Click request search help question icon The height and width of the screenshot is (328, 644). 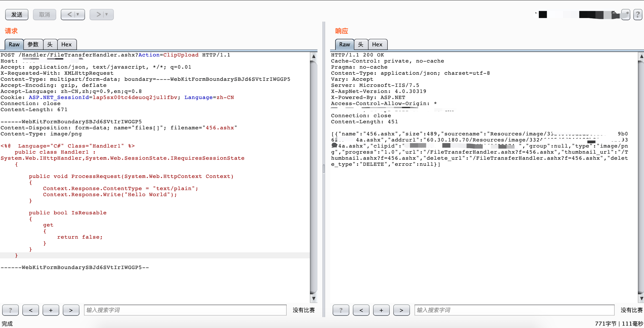10,310
